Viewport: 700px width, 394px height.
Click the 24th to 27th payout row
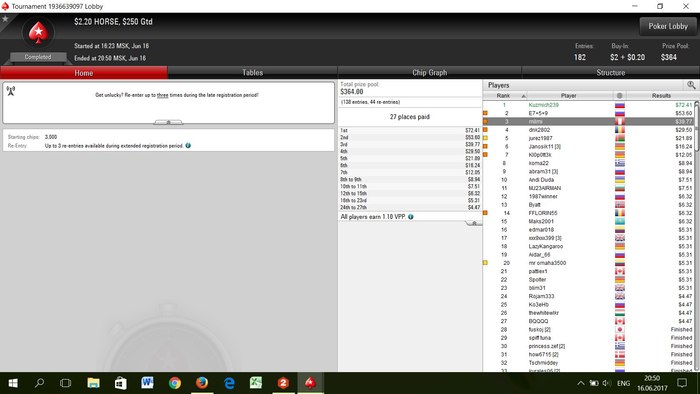(410, 207)
